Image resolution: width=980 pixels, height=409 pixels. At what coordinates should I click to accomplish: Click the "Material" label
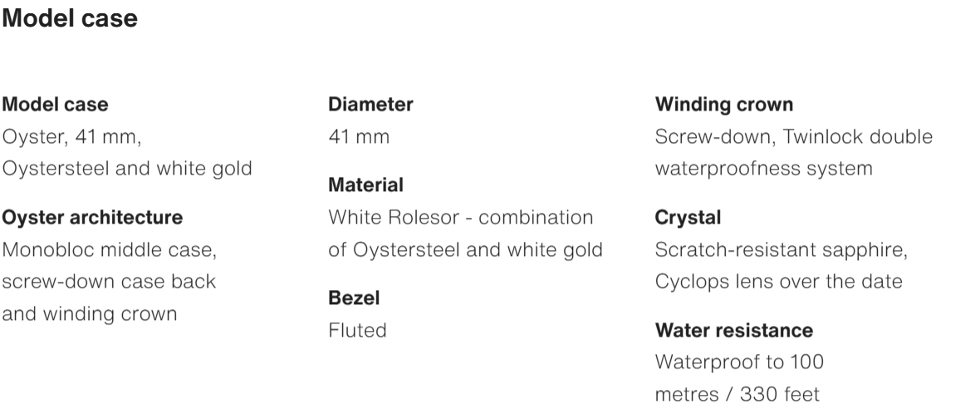[366, 185]
